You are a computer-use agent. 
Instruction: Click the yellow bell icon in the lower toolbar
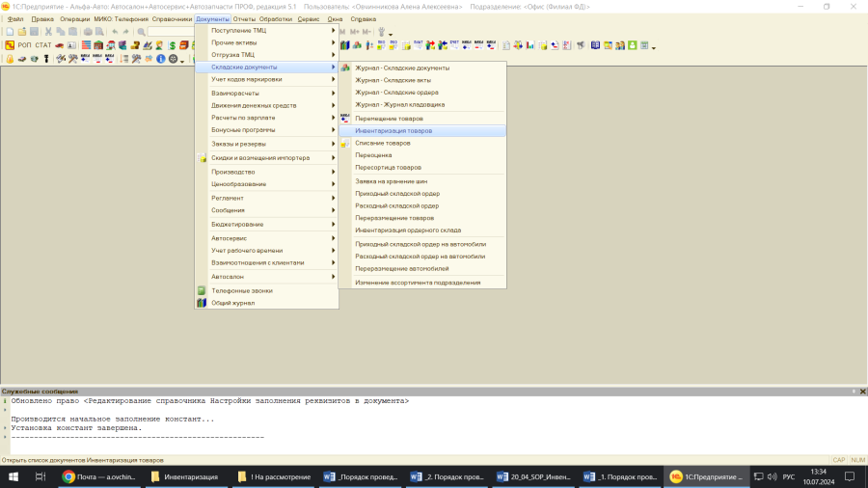[10, 59]
